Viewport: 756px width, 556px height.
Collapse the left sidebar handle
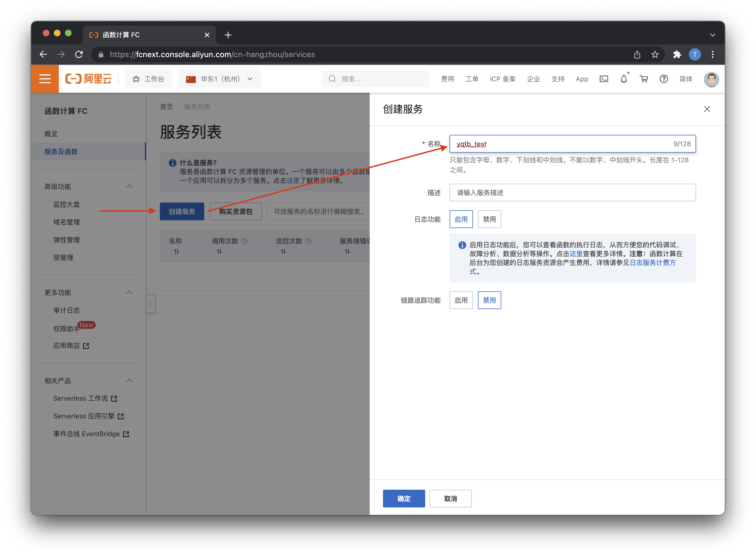click(150, 304)
